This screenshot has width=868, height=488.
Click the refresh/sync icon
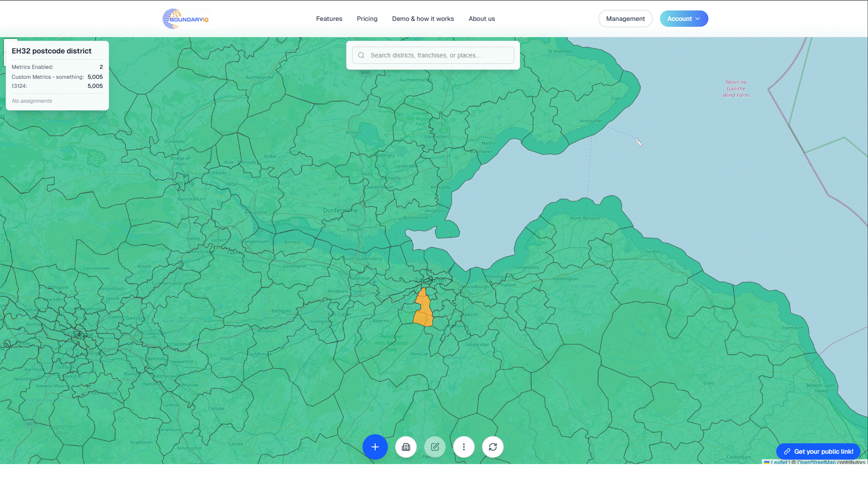coord(493,447)
